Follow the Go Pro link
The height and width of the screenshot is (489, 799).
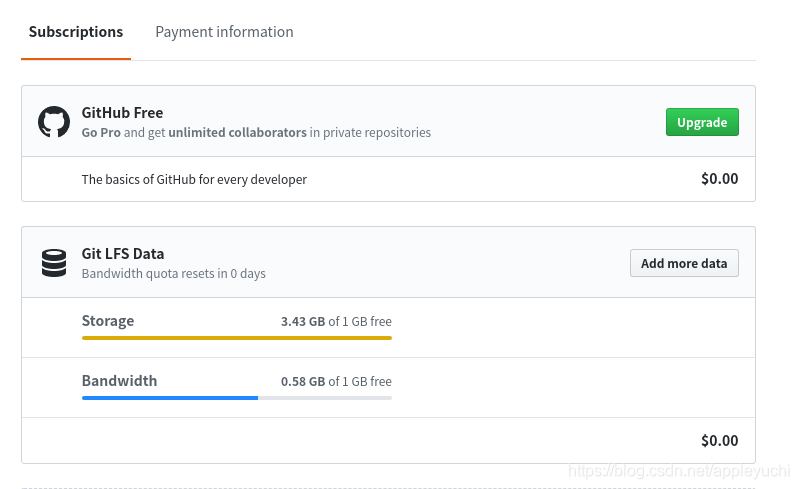point(101,132)
